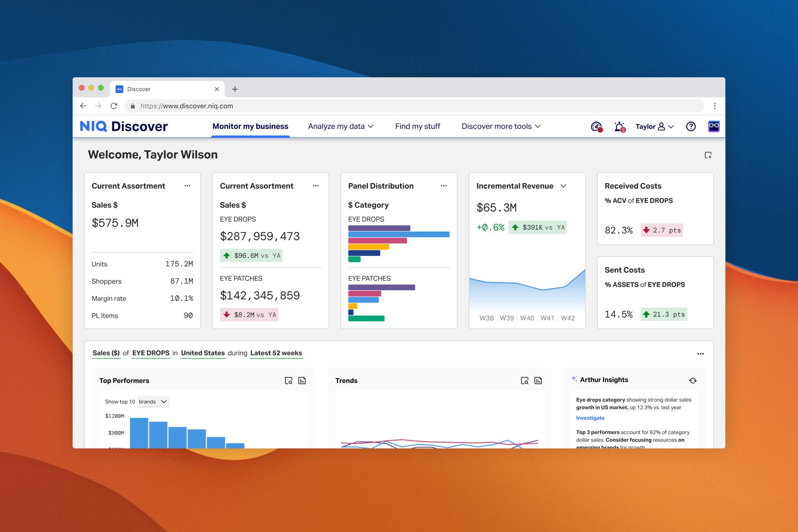Expand the Analyze my data menu
Screen dimensions: 798x532
coord(341,126)
